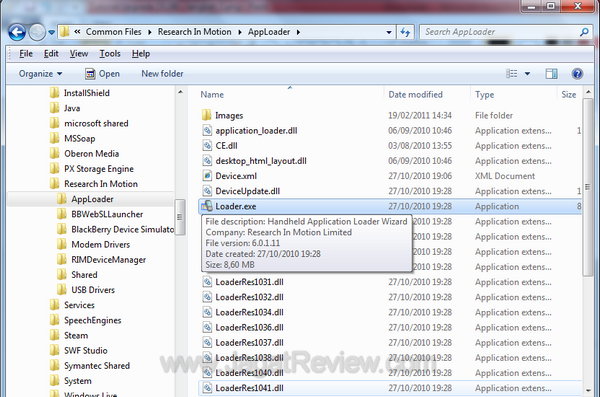600x397 pixels.
Task: Click the LoaderRes1031.dll file icon
Action: 207,282
